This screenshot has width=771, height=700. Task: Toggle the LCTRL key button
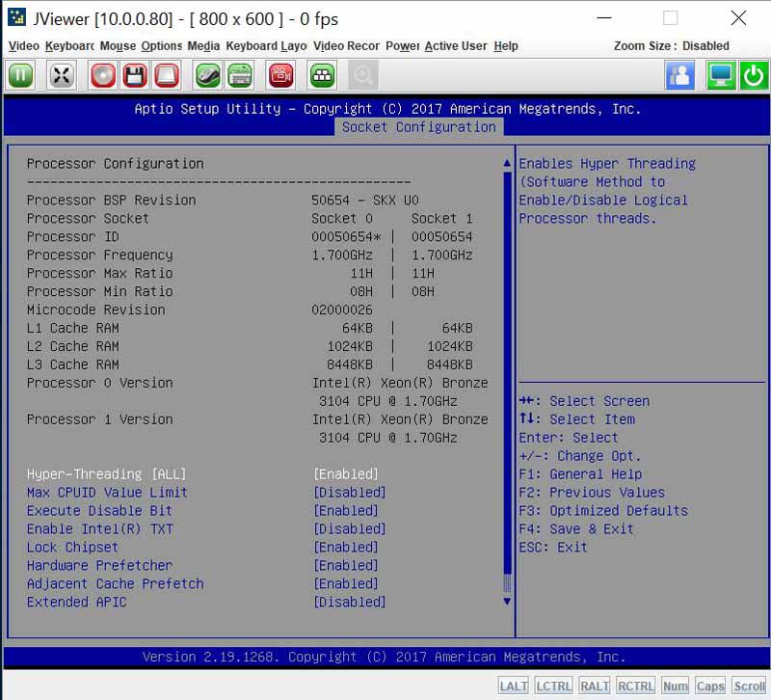(x=553, y=686)
